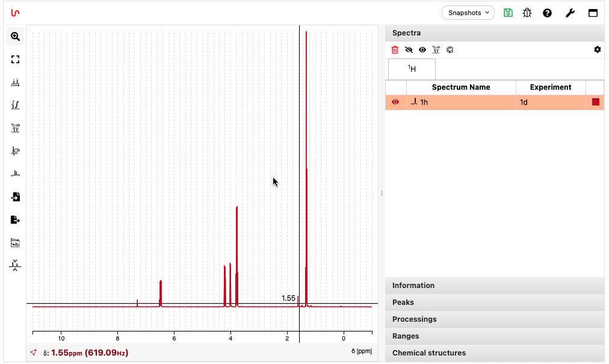Select the integral tool

coord(15,105)
